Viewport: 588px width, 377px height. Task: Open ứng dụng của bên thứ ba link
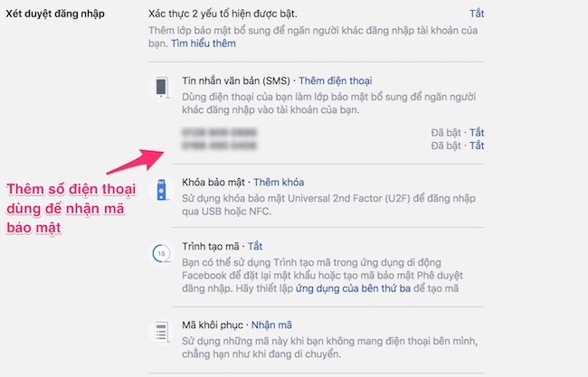tap(353, 288)
